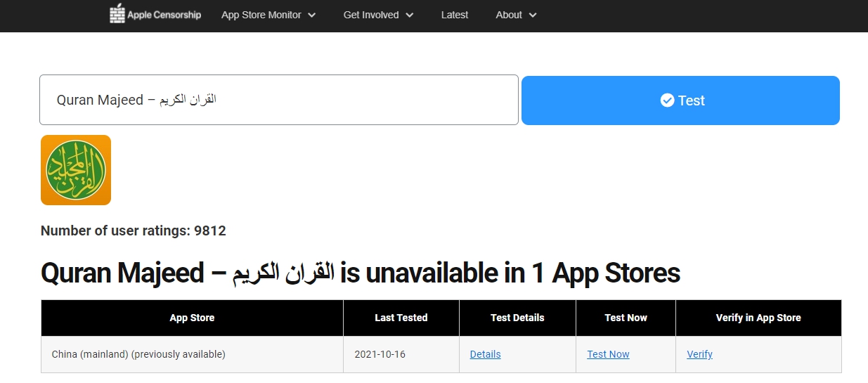
Task: Select the App Store column header
Action: [x=192, y=318]
